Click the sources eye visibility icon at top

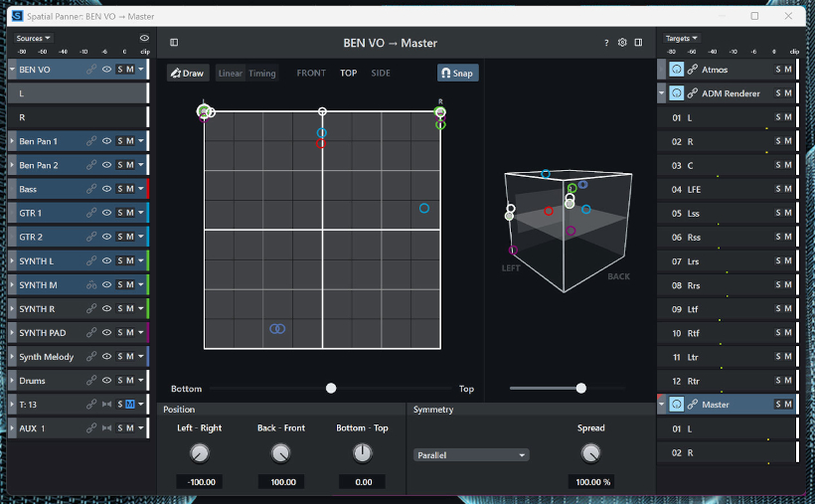[144, 38]
